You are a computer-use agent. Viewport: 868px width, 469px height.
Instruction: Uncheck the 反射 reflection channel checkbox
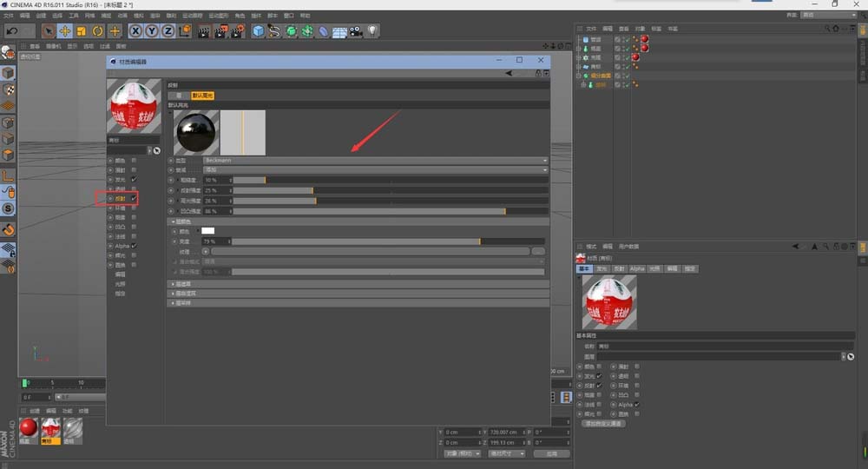134,199
